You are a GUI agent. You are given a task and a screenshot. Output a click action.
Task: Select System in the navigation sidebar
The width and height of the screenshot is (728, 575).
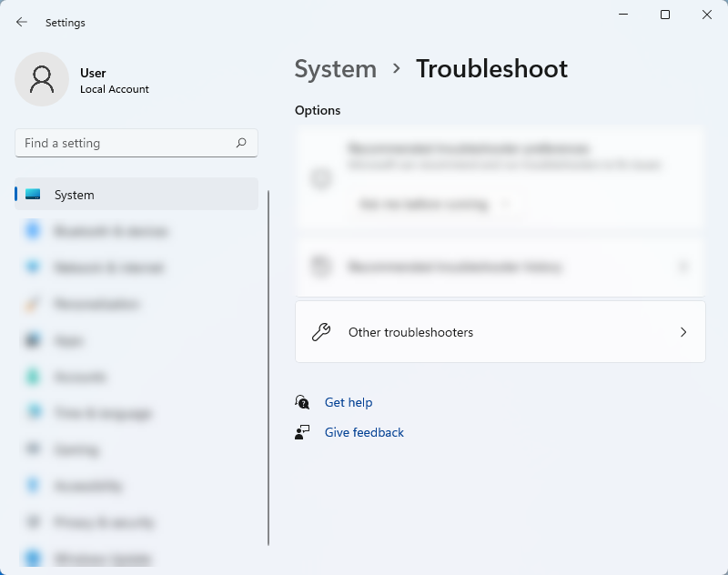click(75, 195)
